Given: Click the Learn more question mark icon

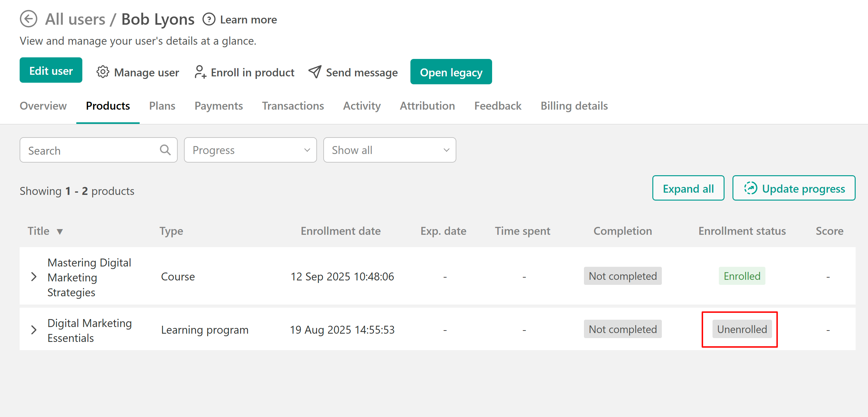Looking at the screenshot, I should click(x=209, y=19).
